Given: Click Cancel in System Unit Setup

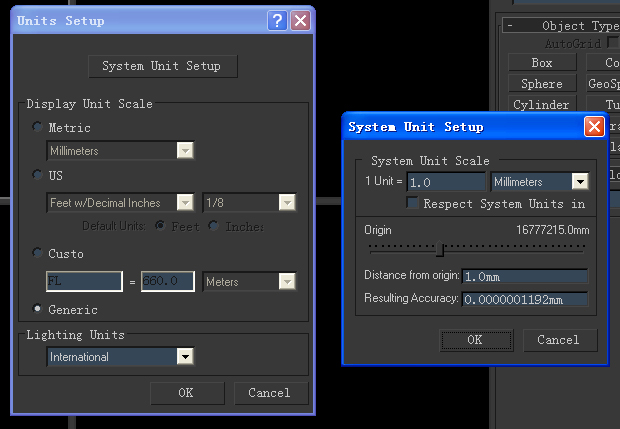Looking at the screenshot, I should click(x=560, y=340).
